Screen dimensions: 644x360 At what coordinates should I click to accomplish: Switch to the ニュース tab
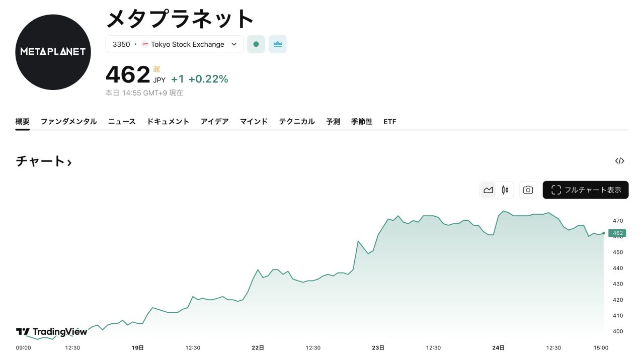click(x=122, y=122)
